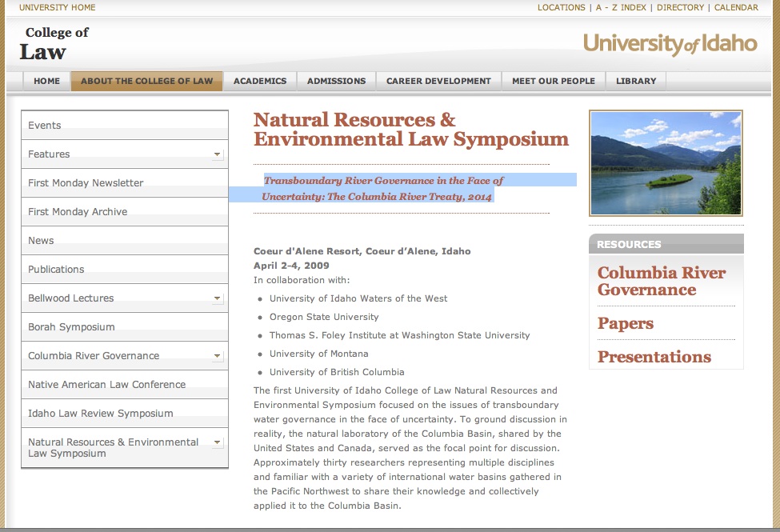Click the University of Idaho logo
Viewport: 780px width, 532px height.
(x=670, y=44)
